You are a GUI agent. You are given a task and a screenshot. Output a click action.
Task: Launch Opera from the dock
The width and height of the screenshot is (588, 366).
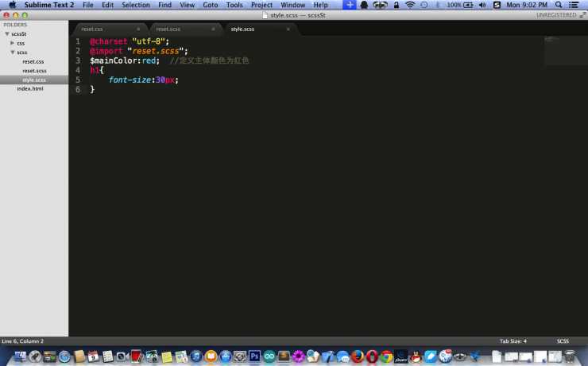tap(372, 356)
